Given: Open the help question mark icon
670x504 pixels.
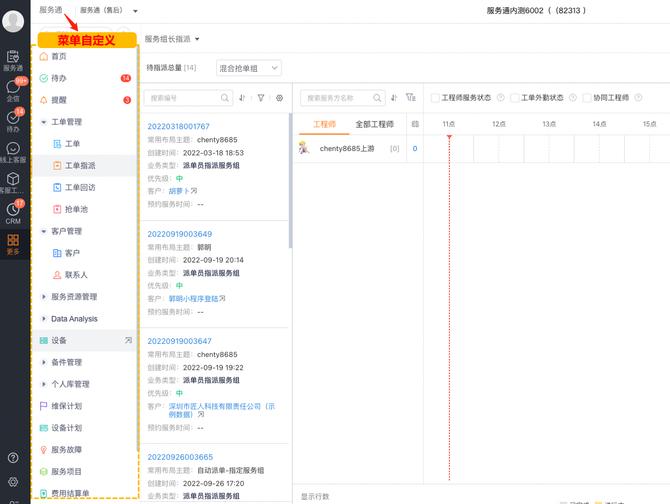Looking at the screenshot, I should pos(13,457).
